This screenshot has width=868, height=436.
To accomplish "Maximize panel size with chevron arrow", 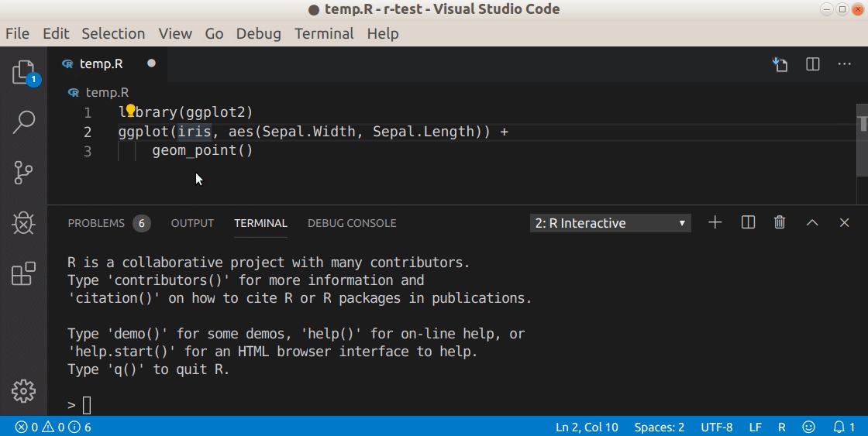I will click(812, 223).
